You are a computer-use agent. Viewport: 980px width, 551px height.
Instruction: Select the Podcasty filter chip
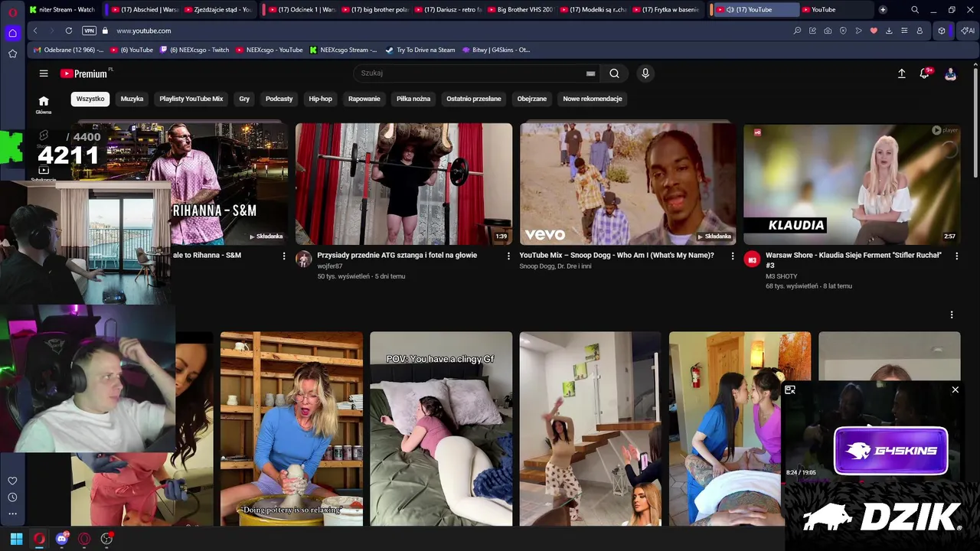coord(279,99)
